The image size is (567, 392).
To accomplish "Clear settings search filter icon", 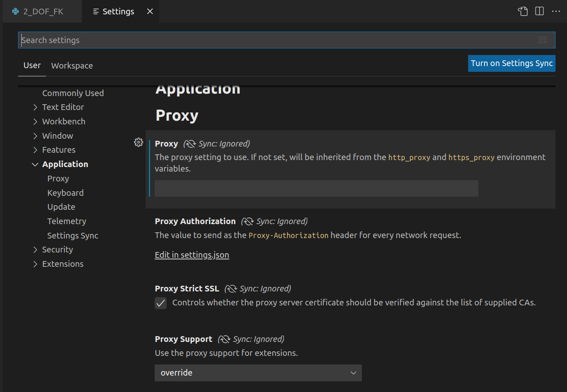I will [x=542, y=40].
